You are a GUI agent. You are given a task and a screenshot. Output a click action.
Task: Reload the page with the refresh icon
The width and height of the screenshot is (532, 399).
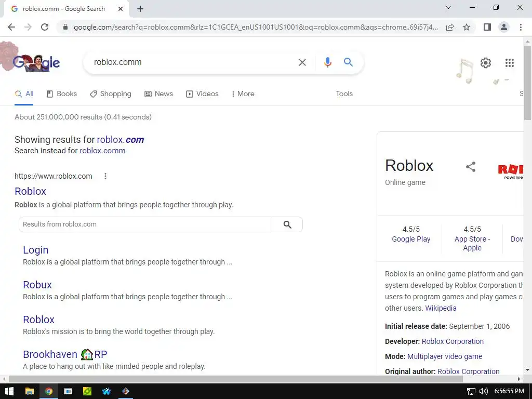[45, 27]
